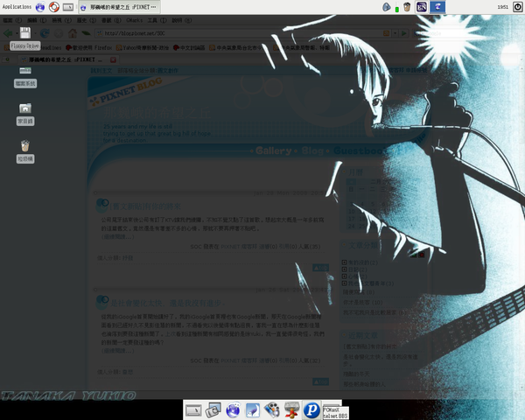Open the lifebuoy help icon in top panel
Screen dimensions: 525x420
point(54,7)
